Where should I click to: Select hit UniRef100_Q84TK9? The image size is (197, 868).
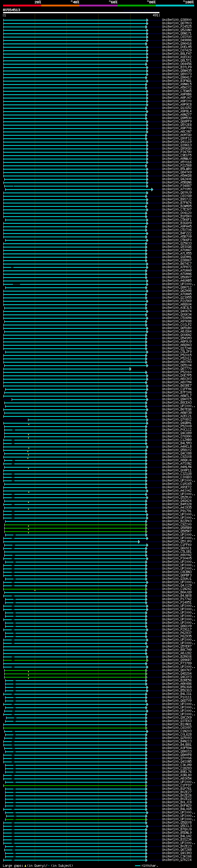[x=176, y=172]
